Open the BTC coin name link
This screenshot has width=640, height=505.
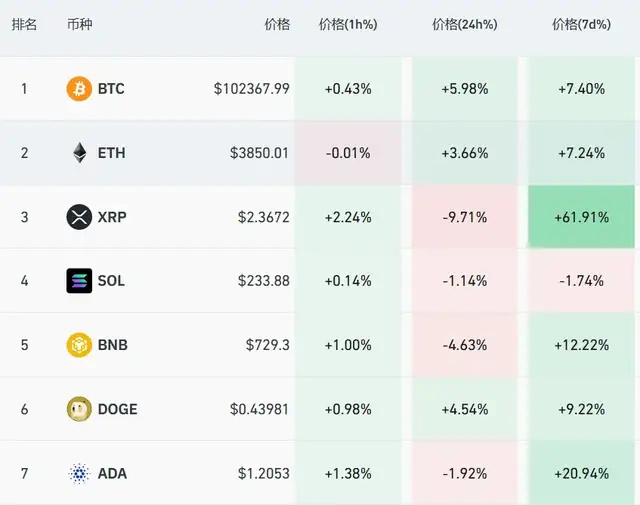(x=111, y=89)
